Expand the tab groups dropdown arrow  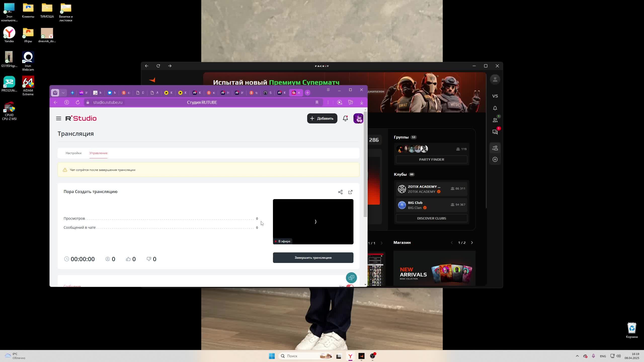click(63, 93)
